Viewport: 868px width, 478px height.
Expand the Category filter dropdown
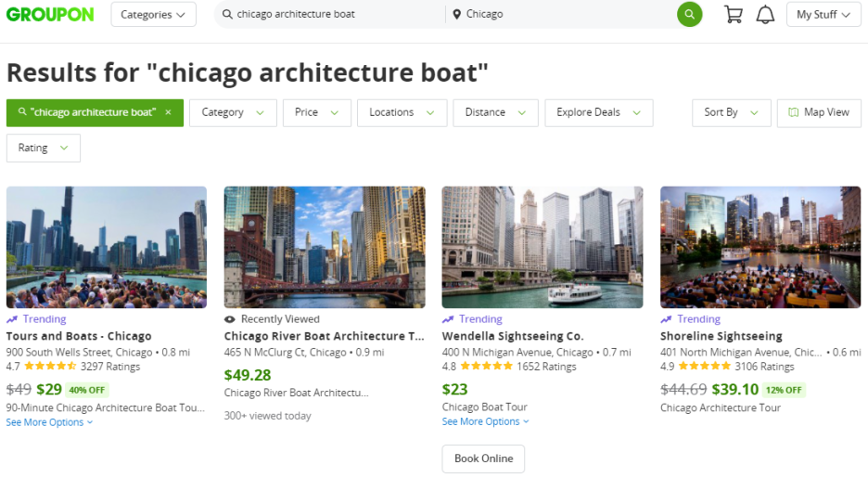(x=233, y=112)
